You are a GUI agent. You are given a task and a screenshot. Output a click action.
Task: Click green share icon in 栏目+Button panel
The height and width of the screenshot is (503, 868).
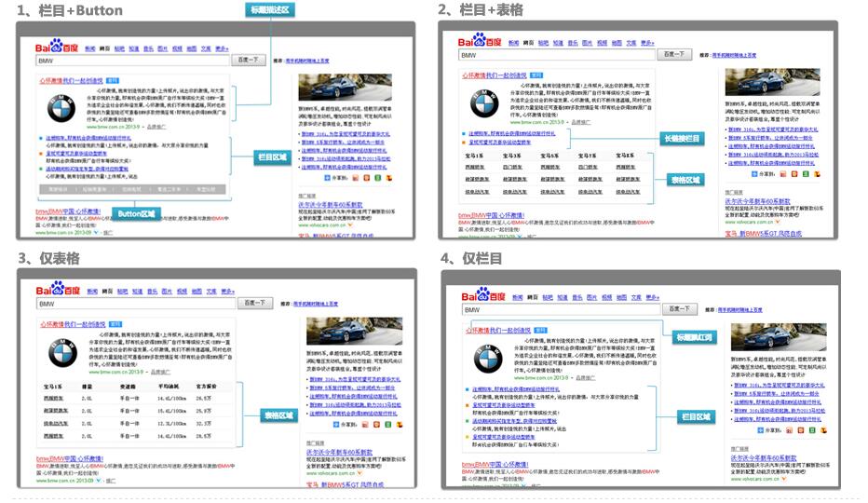[x=377, y=178]
